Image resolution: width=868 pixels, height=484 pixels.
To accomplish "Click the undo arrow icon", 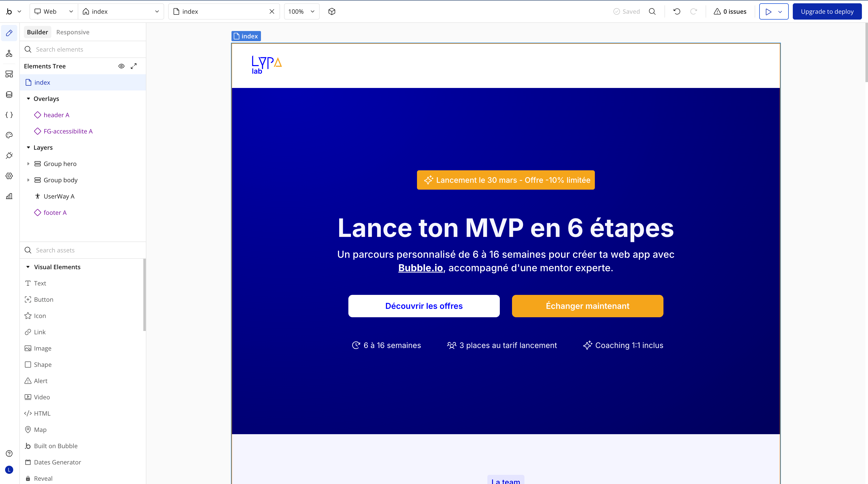I will click(x=677, y=11).
